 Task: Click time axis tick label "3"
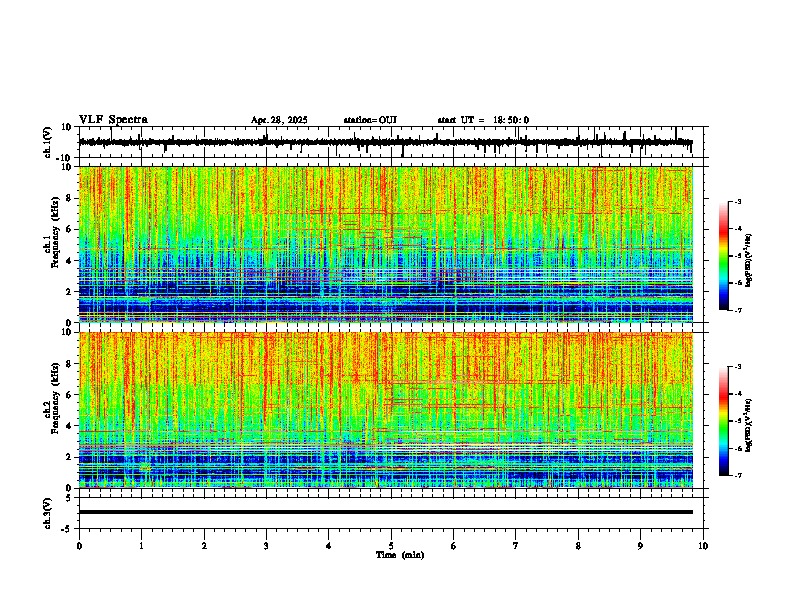point(266,546)
